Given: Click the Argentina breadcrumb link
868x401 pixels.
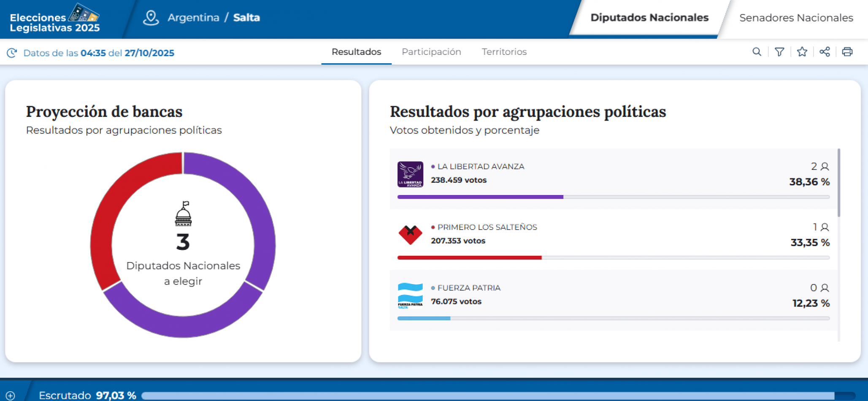Looking at the screenshot, I should (x=193, y=18).
